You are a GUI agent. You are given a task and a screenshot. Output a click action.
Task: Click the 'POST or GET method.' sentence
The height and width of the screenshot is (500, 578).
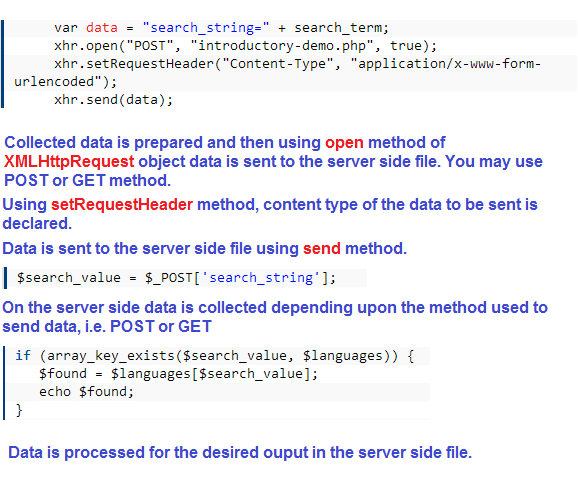coord(87,181)
